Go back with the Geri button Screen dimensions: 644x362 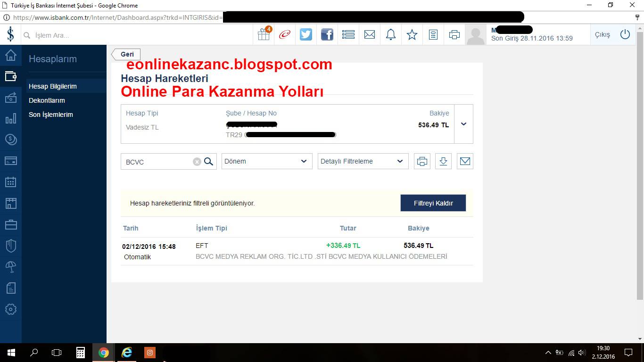[126, 54]
